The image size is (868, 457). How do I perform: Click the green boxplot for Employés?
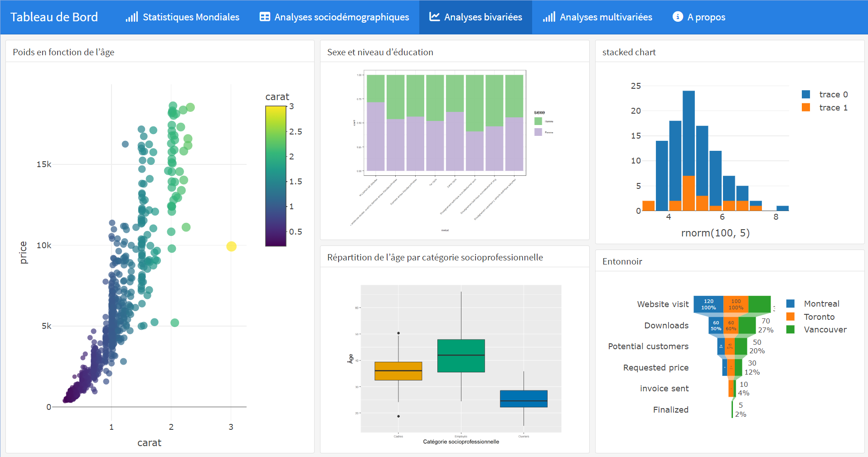[x=461, y=356]
